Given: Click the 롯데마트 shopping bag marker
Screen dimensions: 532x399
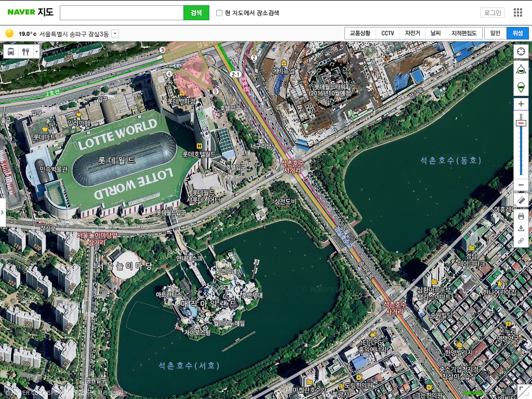Looking at the screenshot, I should pos(45,129).
